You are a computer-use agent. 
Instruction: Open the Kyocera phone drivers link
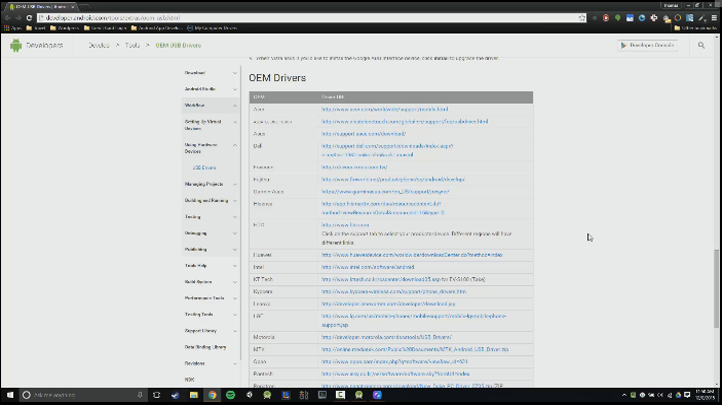[394, 292]
